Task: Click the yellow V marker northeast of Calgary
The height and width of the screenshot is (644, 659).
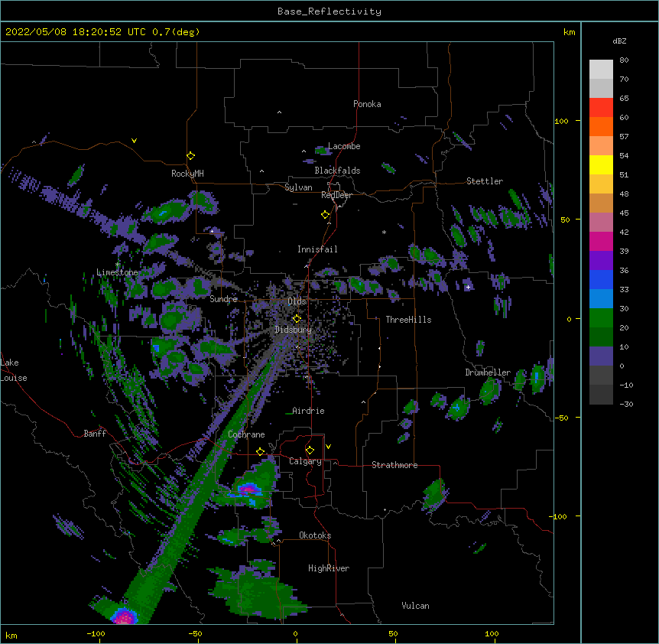Action: [328, 447]
